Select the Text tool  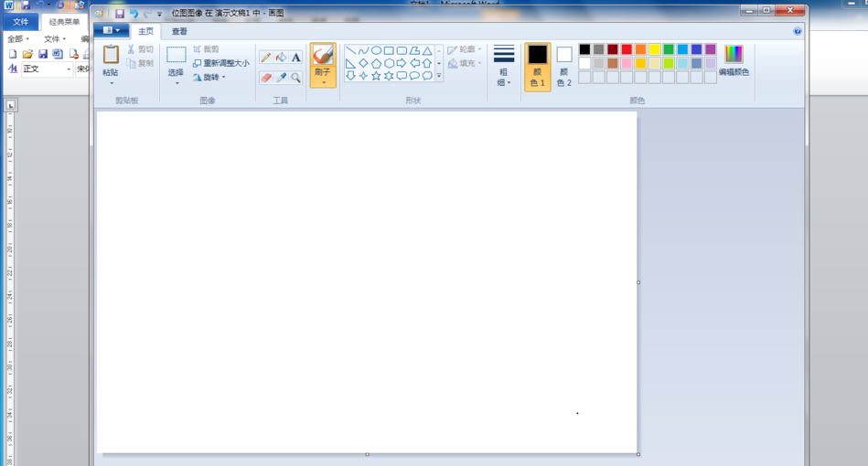click(296, 58)
